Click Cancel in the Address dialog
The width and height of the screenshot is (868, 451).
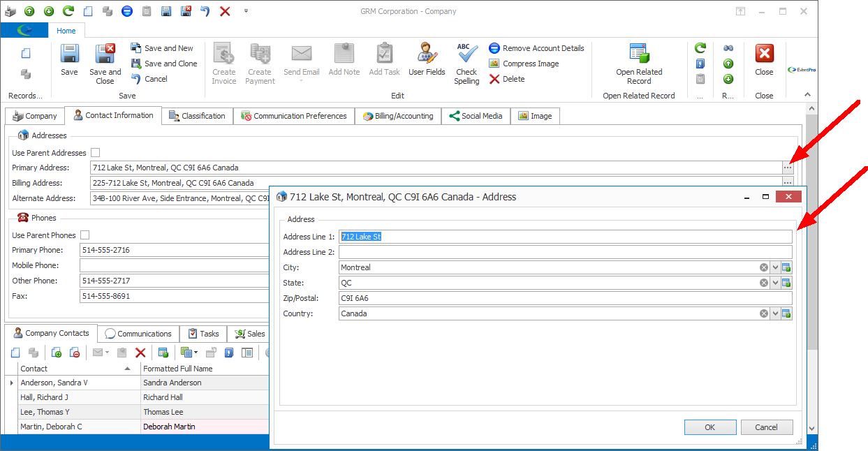point(767,427)
